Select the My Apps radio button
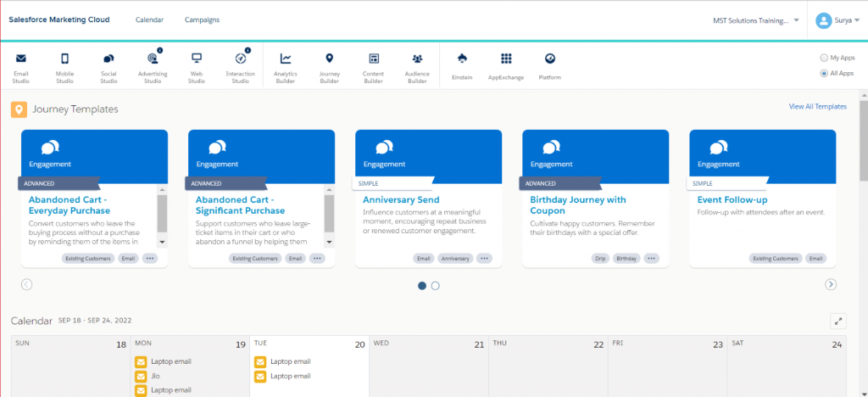This screenshot has width=868, height=397. (824, 58)
